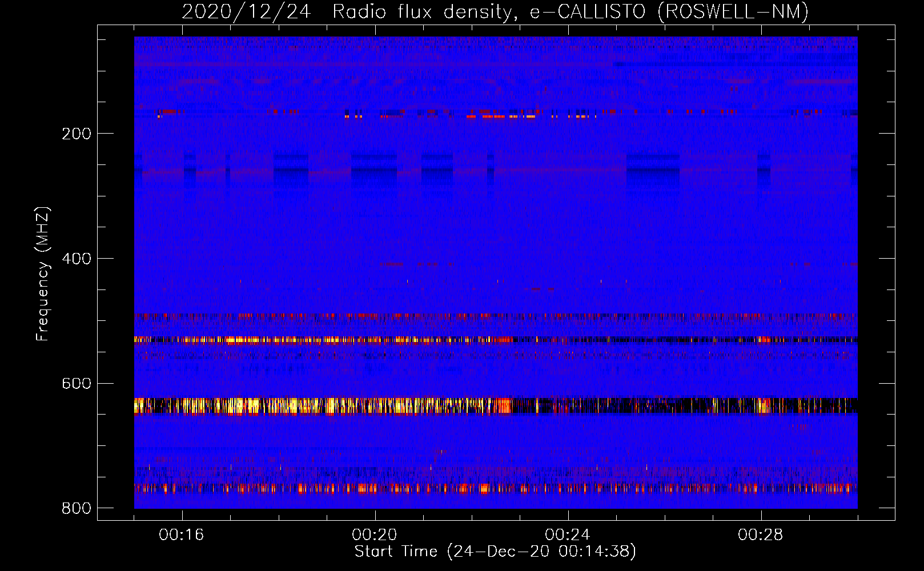Click the 00:28 time tick label
The height and width of the screenshot is (571, 924).
(x=761, y=535)
